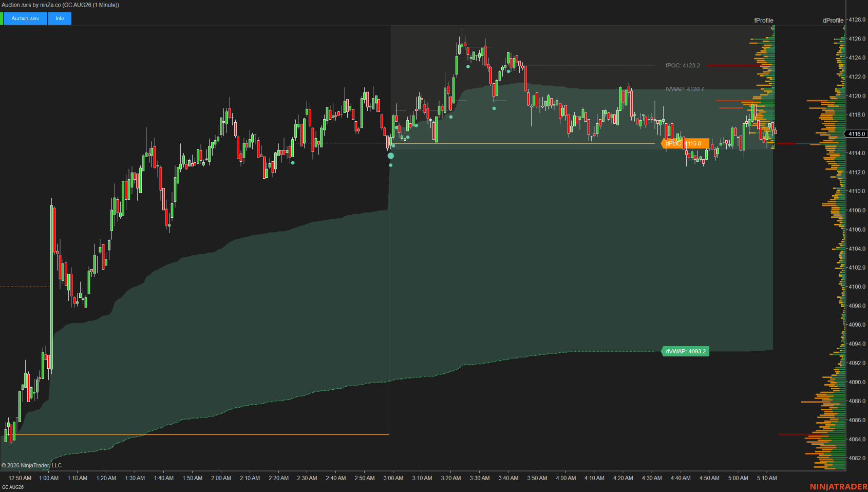868x492 pixels.
Task: Click the 1:50 AM time axis label
Action: pyautogui.click(x=193, y=478)
